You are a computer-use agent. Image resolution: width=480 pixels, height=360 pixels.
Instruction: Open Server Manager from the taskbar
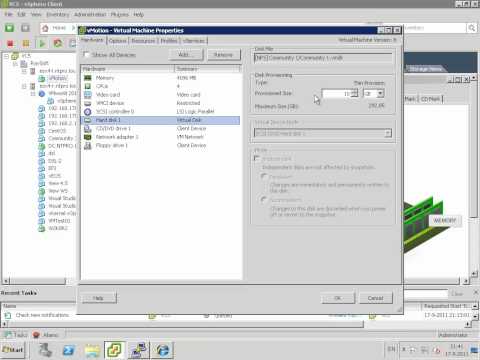(x=45, y=350)
